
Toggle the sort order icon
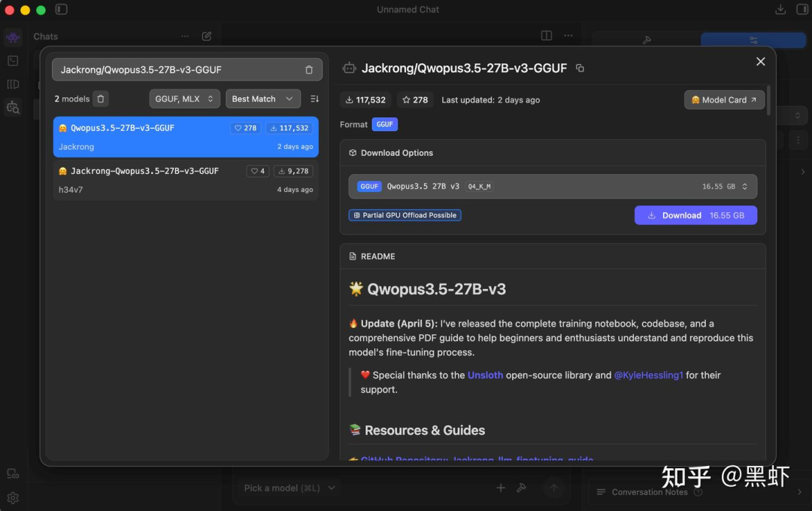pos(314,99)
